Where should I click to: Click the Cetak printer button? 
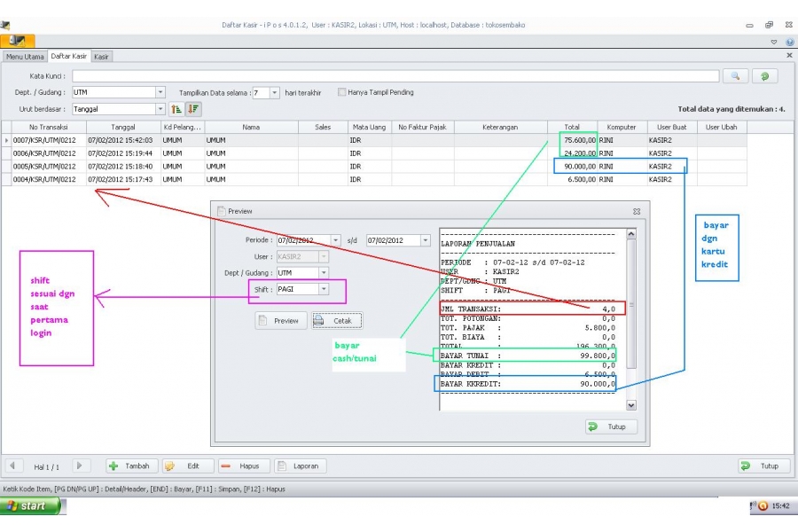tap(336, 321)
